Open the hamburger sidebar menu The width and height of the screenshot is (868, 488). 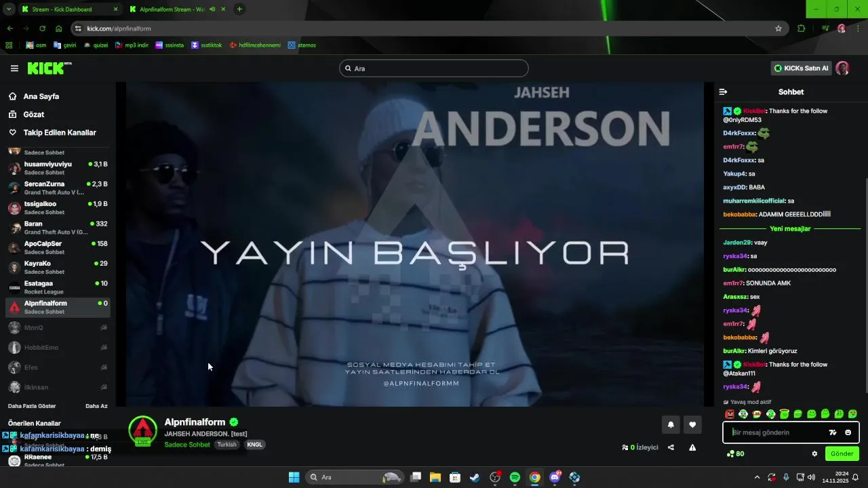point(14,68)
